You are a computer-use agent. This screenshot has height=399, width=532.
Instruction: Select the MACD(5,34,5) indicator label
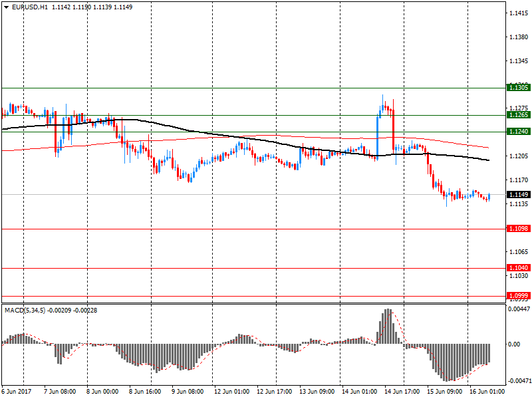point(25,311)
